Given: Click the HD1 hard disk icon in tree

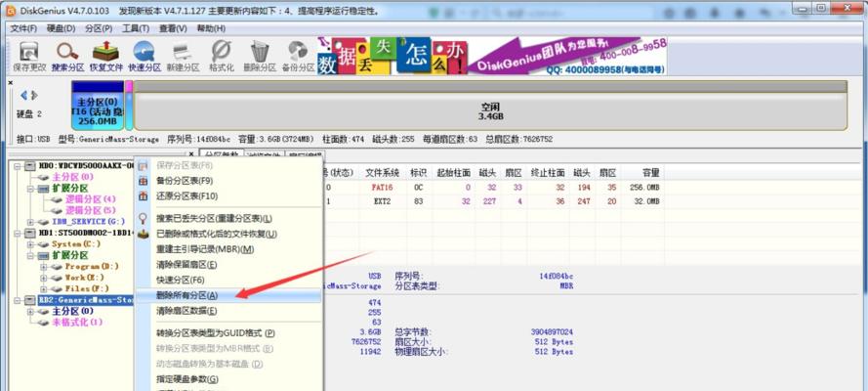Looking at the screenshot, I should click(x=31, y=233).
